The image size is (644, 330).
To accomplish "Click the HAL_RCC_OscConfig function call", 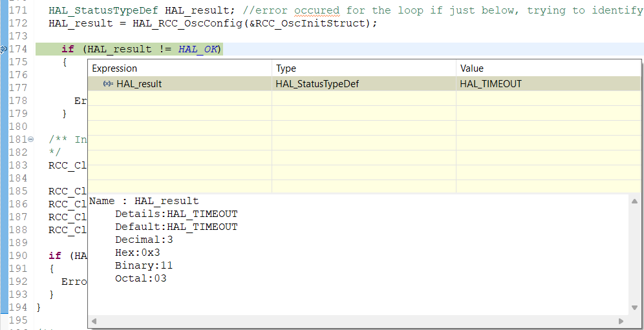I will 182,23.
